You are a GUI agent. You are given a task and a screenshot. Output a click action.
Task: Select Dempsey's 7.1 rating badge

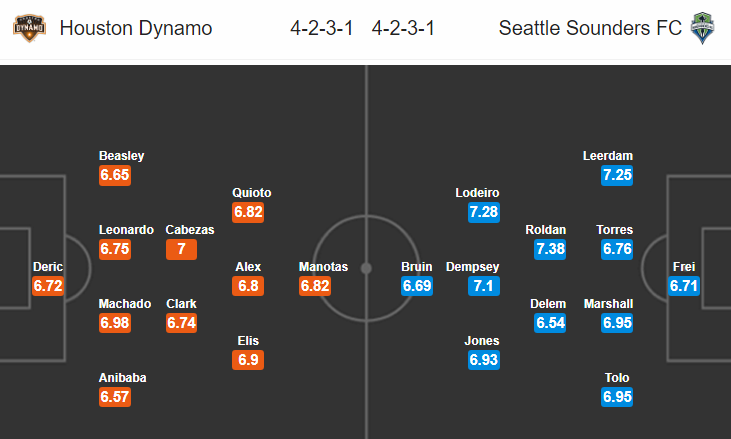tap(483, 286)
